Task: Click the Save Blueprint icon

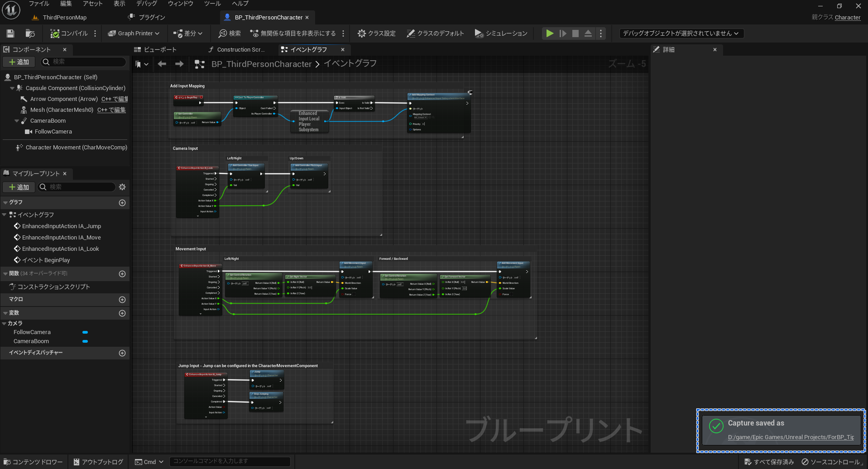Action: click(10, 33)
